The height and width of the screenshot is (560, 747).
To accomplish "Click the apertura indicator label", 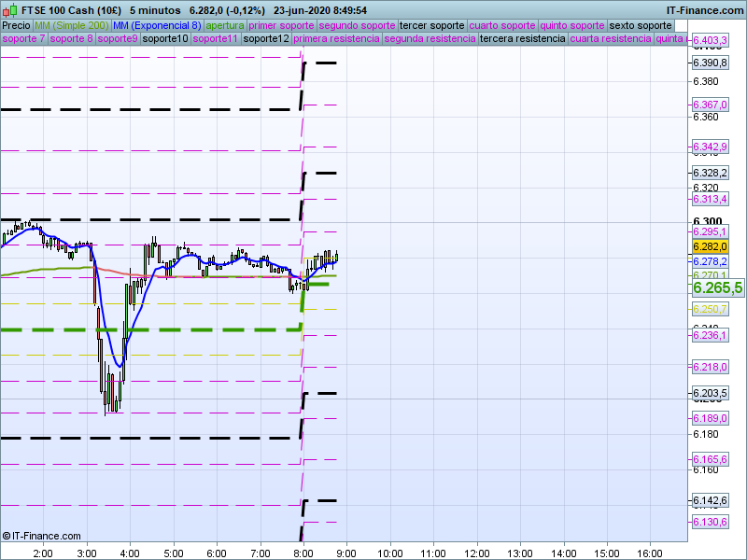I will point(225,25).
